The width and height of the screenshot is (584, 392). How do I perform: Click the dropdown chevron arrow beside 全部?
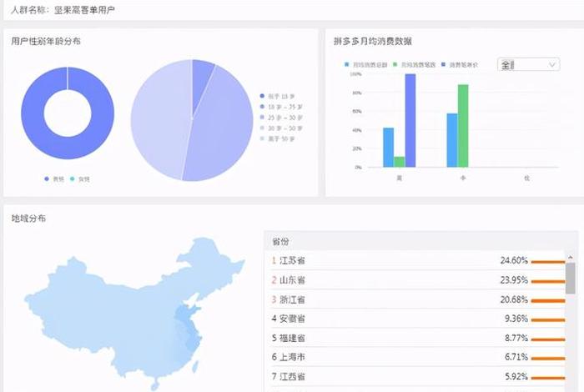pyautogui.click(x=552, y=64)
